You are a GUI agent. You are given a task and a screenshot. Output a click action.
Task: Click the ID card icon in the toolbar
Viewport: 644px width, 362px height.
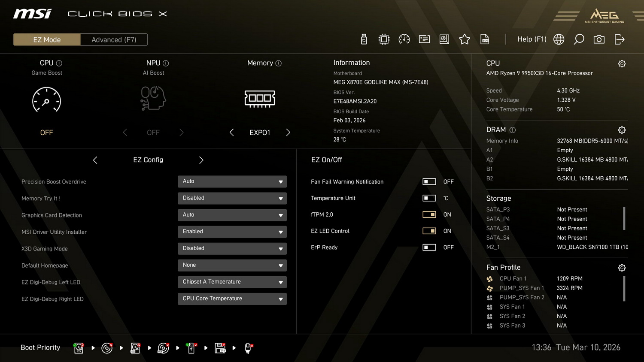pyautogui.click(x=424, y=39)
